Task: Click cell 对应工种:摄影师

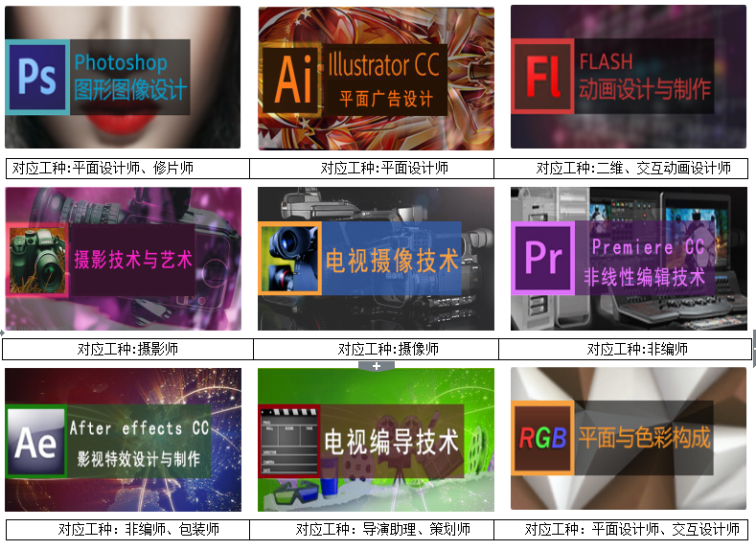Action: click(127, 349)
